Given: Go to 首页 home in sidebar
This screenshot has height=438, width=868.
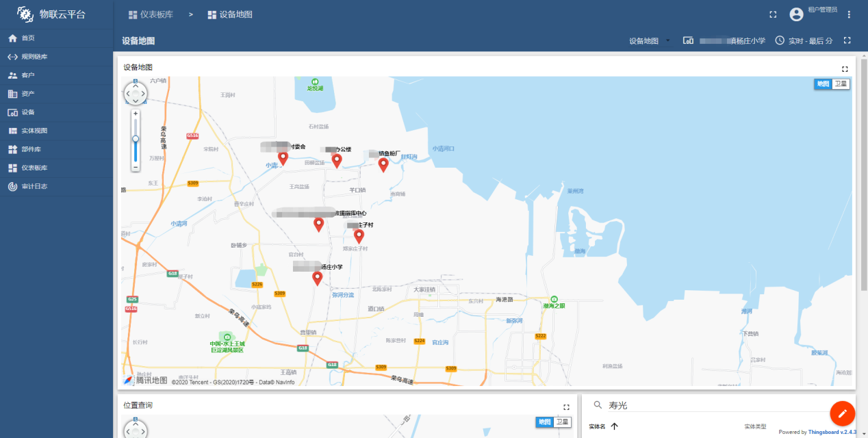Looking at the screenshot, I should click(x=27, y=38).
